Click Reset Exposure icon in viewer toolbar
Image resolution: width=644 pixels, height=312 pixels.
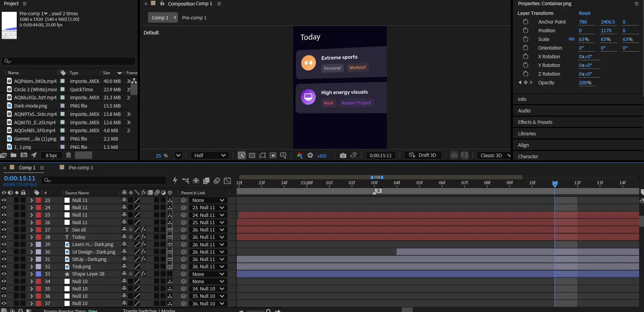pos(310,155)
